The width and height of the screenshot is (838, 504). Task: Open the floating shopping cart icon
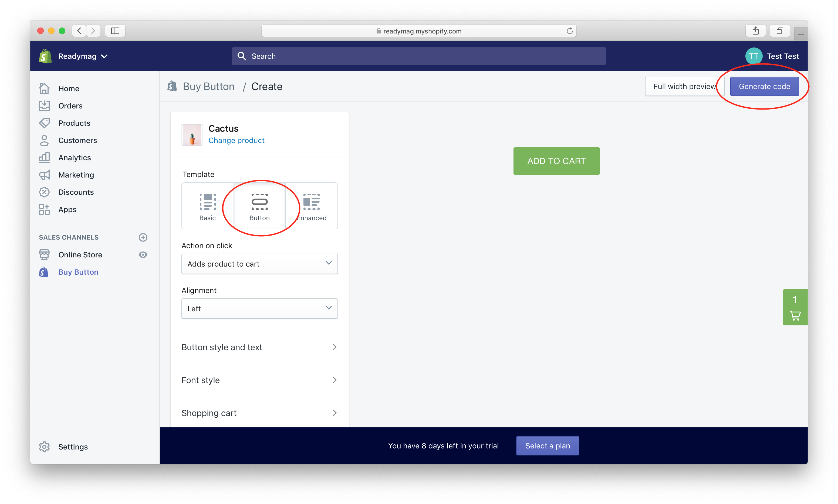tap(795, 307)
